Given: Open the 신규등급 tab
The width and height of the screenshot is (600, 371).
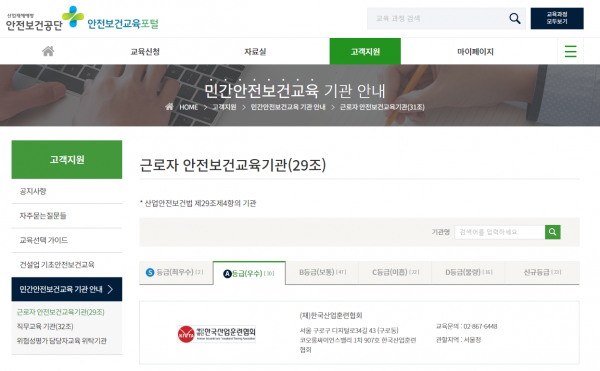Looking at the screenshot, I should click(542, 272).
